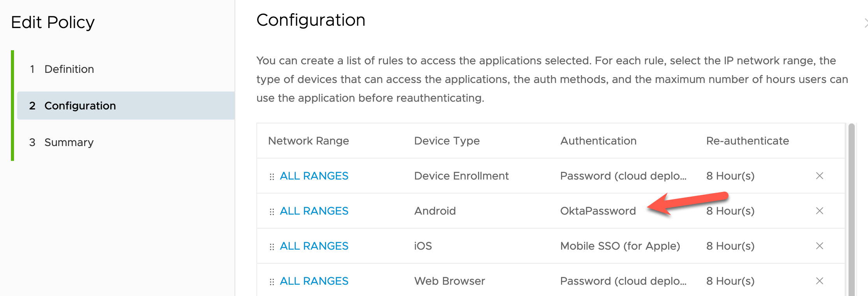Click the Re-authenticate column header

tap(747, 141)
